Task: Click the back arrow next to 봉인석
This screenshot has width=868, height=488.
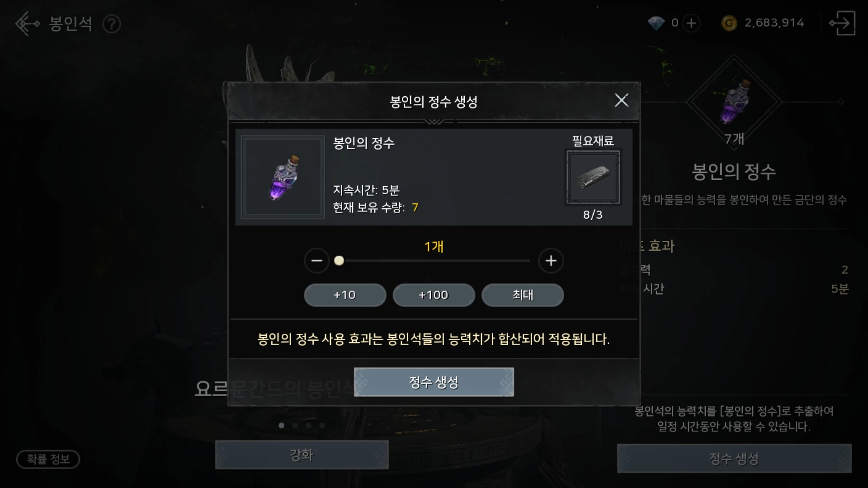Action: coord(28,23)
